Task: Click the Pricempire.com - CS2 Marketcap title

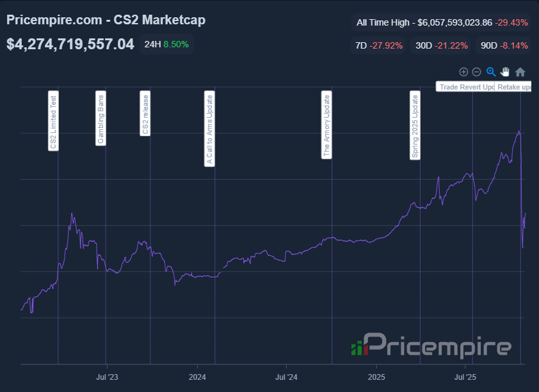Action: pos(106,20)
